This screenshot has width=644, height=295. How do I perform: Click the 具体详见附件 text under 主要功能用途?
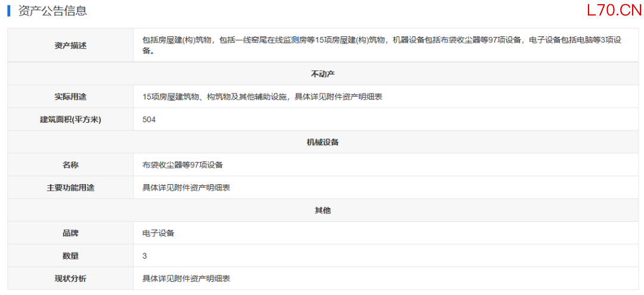click(x=186, y=188)
